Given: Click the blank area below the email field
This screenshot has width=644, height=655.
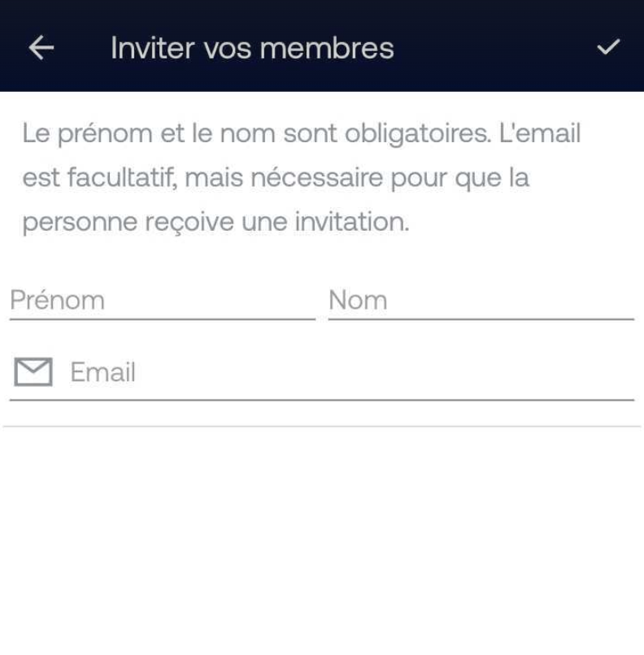Looking at the screenshot, I should tap(322, 539).
